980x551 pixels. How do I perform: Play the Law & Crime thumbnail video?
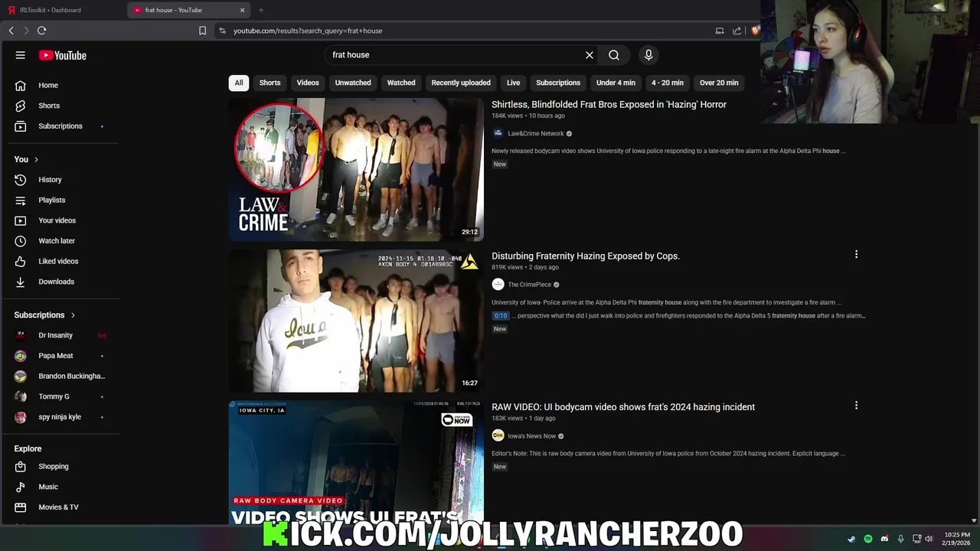[x=356, y=169]
